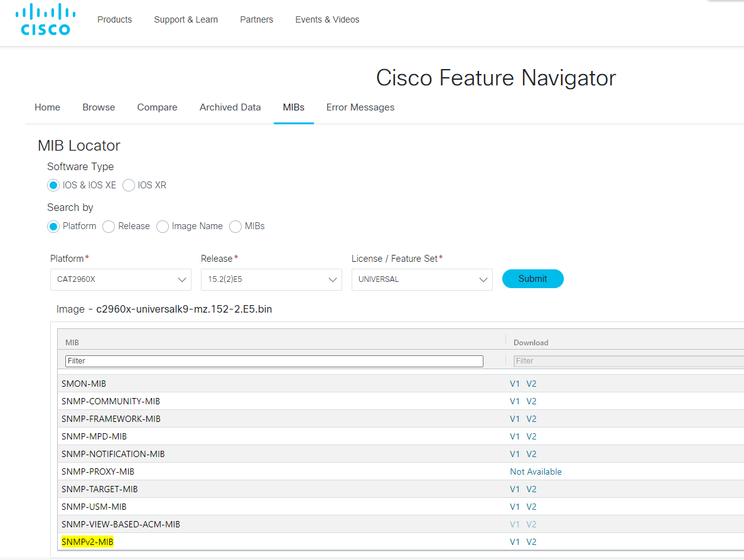Download V1 of SNMP-TARGET-MIB
The width and height of the screenshot is (744, 560).
515,489
